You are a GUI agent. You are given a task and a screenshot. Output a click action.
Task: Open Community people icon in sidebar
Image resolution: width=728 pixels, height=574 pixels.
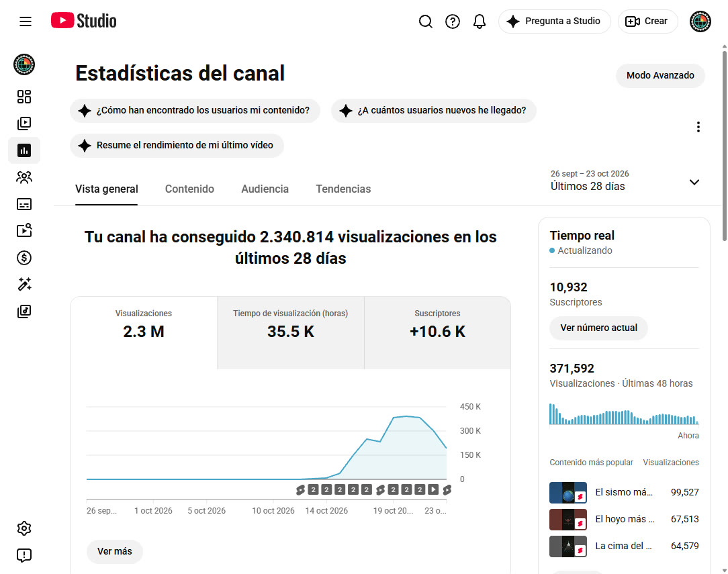(24, 177)
